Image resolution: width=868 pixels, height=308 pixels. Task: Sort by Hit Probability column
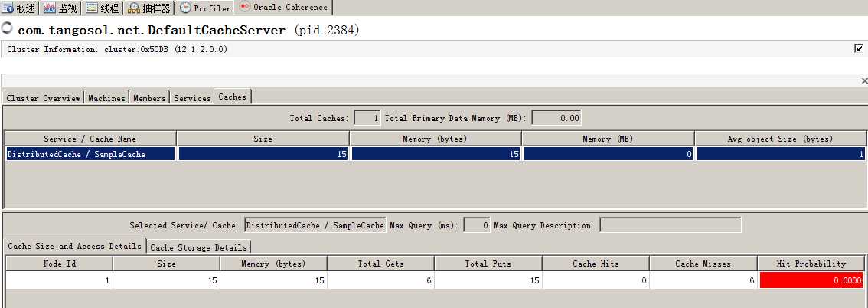click(811, 264)
